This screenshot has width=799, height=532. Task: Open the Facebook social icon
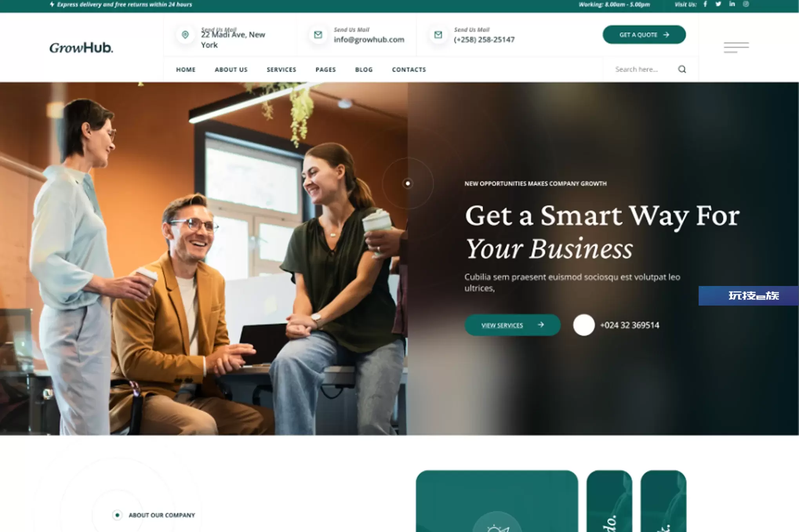tap(705, 4)
